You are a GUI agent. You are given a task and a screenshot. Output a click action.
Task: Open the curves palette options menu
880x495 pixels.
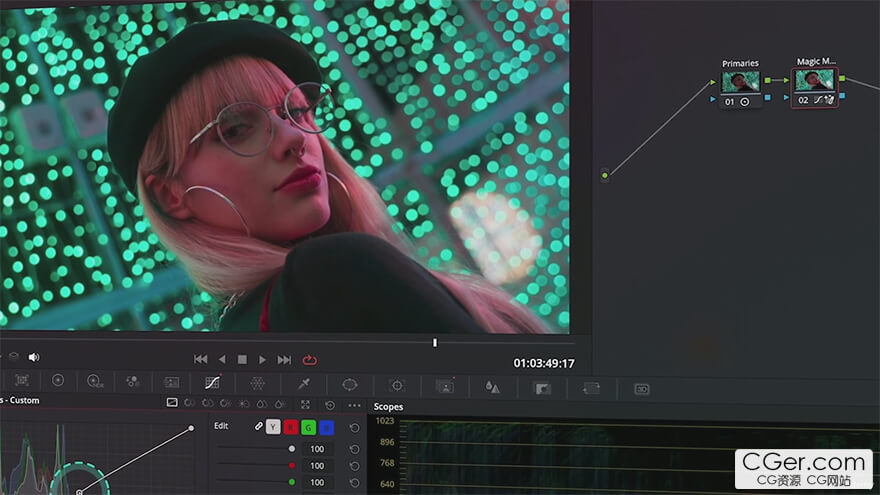(x=354, y=405)
